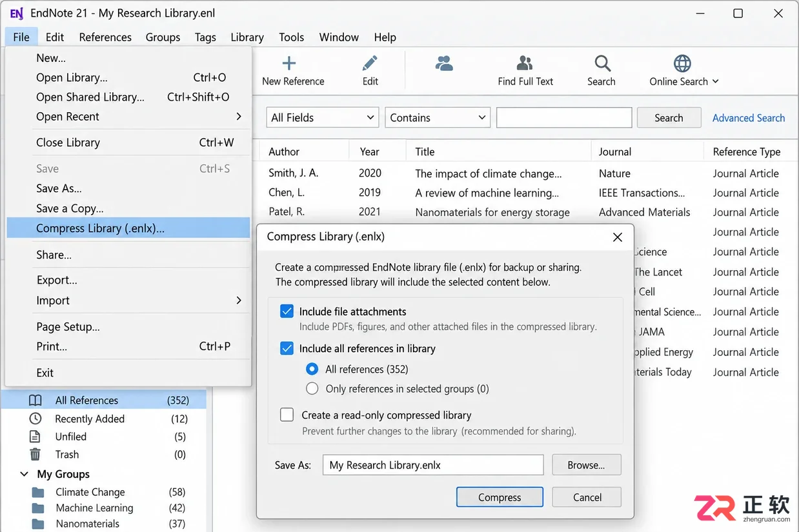Collapse the My Groups section
The height and width of the screenshot is (532, 799).
point(25,474)
